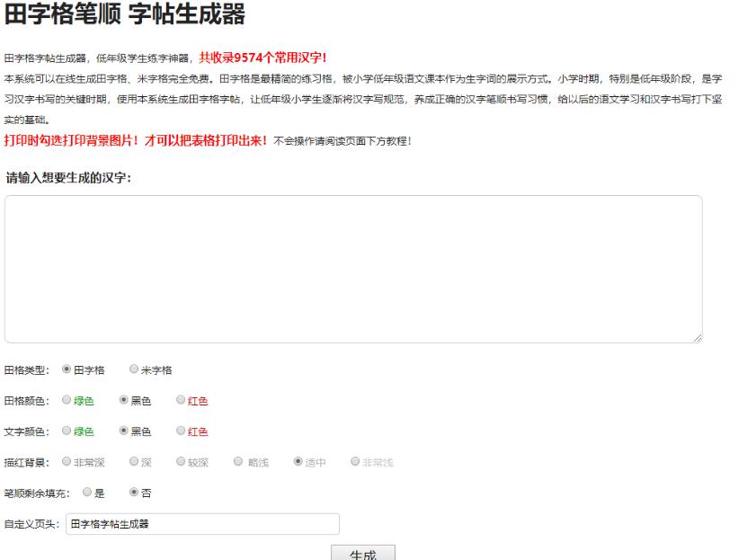738x560 pixels.
Task: Click the textarea resize handle corner
Action: pyautogui.click(x=698, y=338)
